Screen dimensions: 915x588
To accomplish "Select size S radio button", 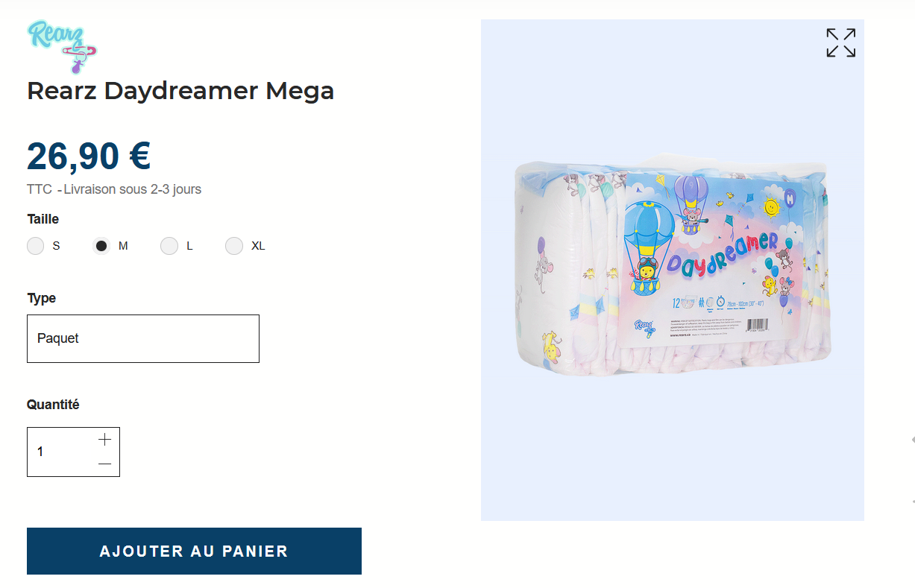I will [x=36, y=246].
